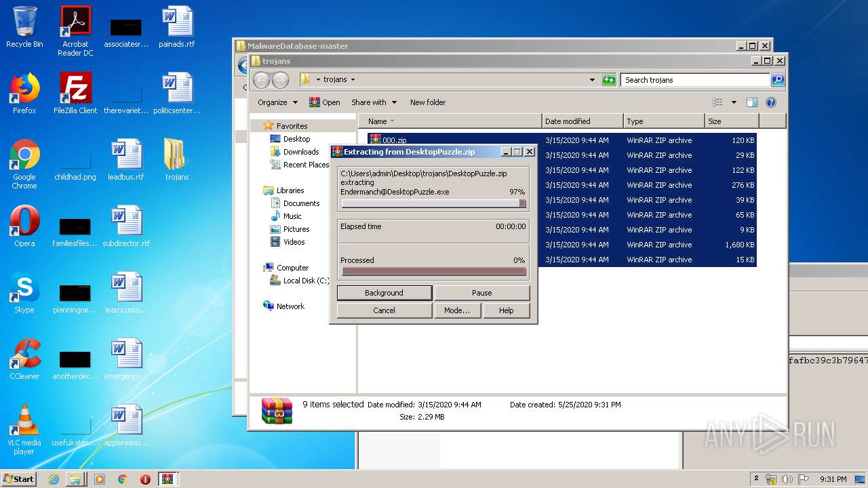Open the Organize dropdown menu
868x488 pixels.
coord(277,102)
